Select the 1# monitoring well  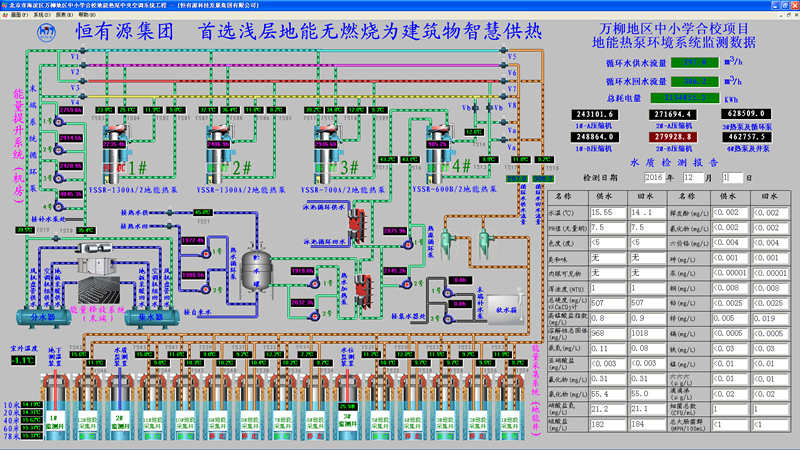tap(55, 408)
